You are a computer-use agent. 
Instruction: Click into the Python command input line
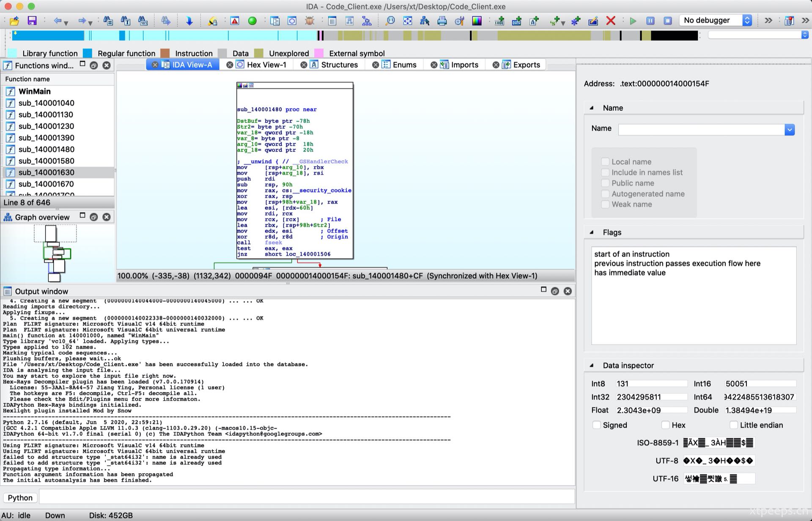coord(307,497)
